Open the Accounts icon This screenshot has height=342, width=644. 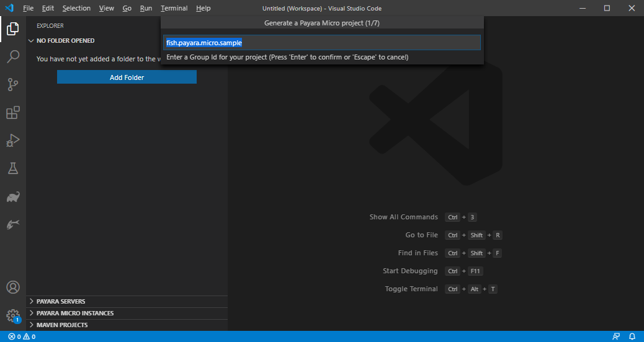point(12,287)
